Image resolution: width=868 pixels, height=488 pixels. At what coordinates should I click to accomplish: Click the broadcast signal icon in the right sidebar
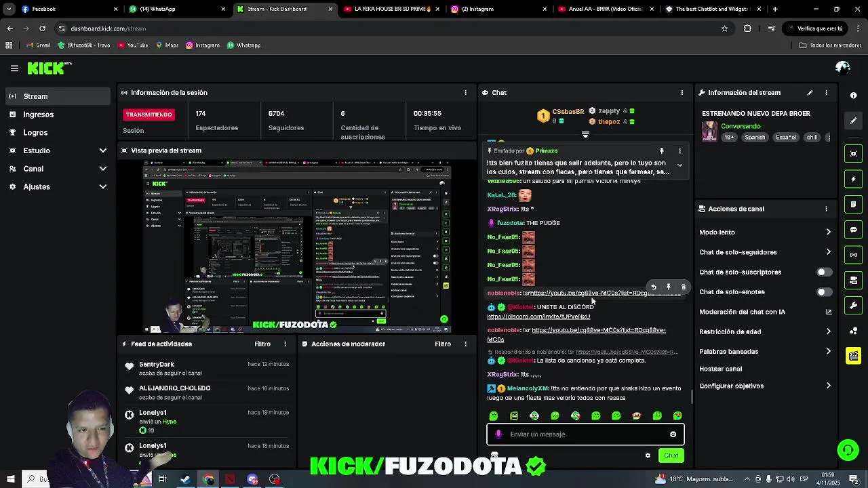pyautogui.click(x=854, y=255)
